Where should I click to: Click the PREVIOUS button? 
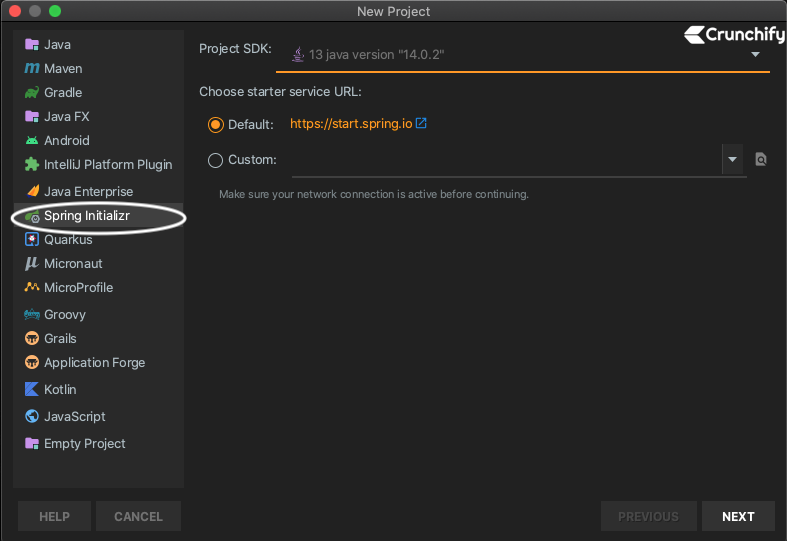tap(648, 516)
